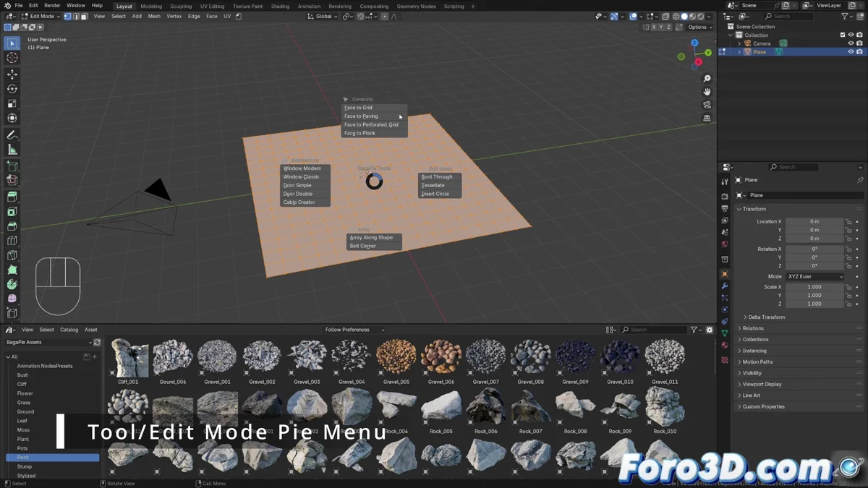The image size is (868, 488).
Task: Switch to edge select mode
Action: (76, 16)
